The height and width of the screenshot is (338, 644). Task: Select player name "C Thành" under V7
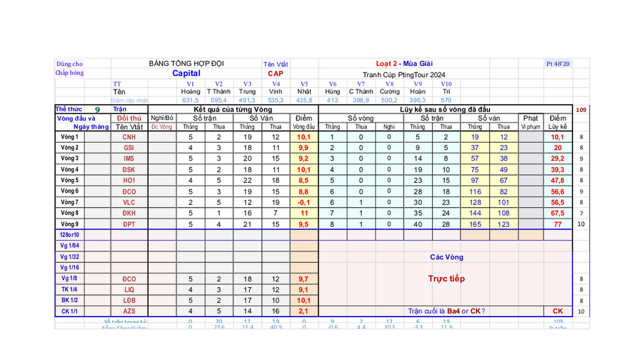[x=361, y=92]
